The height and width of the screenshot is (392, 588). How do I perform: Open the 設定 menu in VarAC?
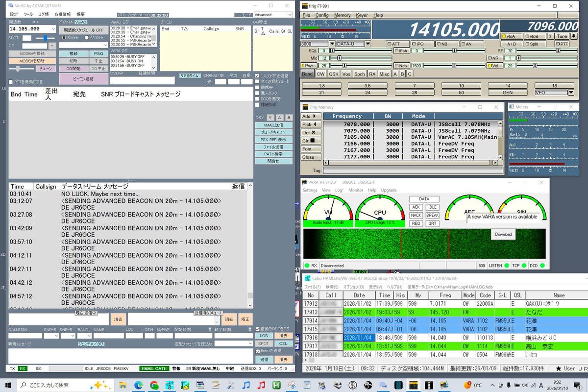14,14
